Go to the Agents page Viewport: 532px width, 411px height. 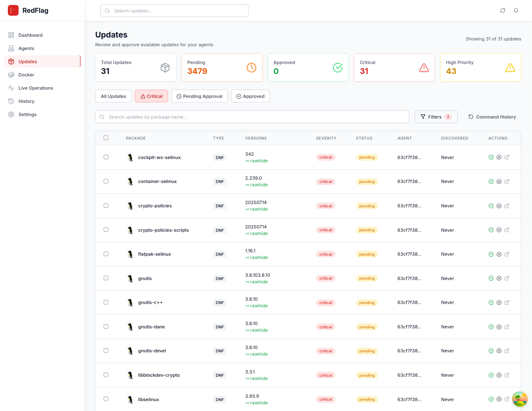pos(25,48)
